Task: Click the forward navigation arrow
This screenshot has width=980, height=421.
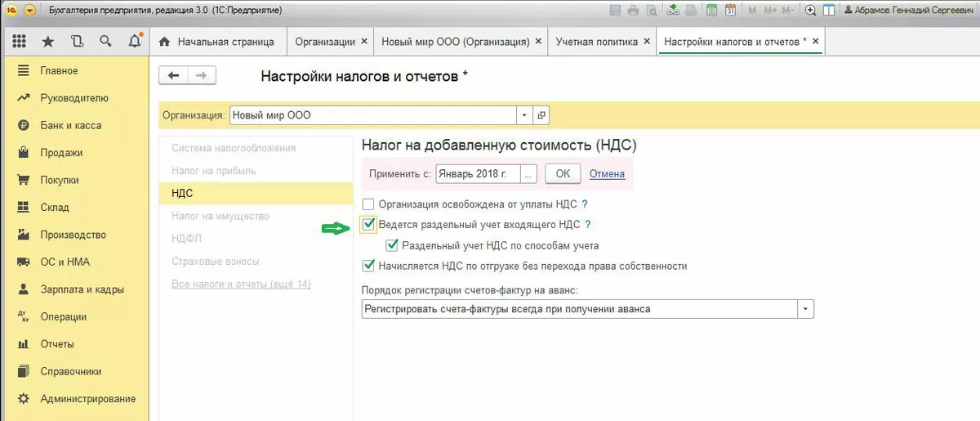Action: coord(201,75)
